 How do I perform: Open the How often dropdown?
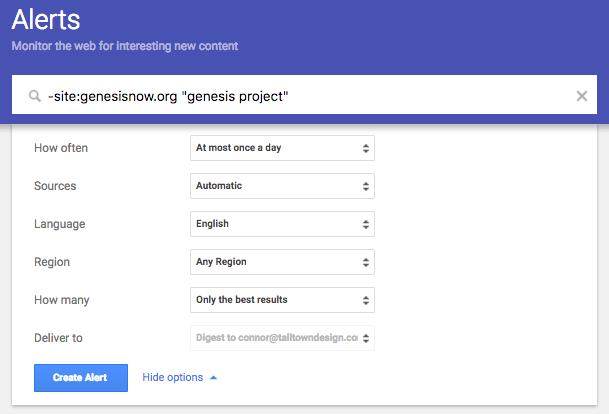(282, 148)
